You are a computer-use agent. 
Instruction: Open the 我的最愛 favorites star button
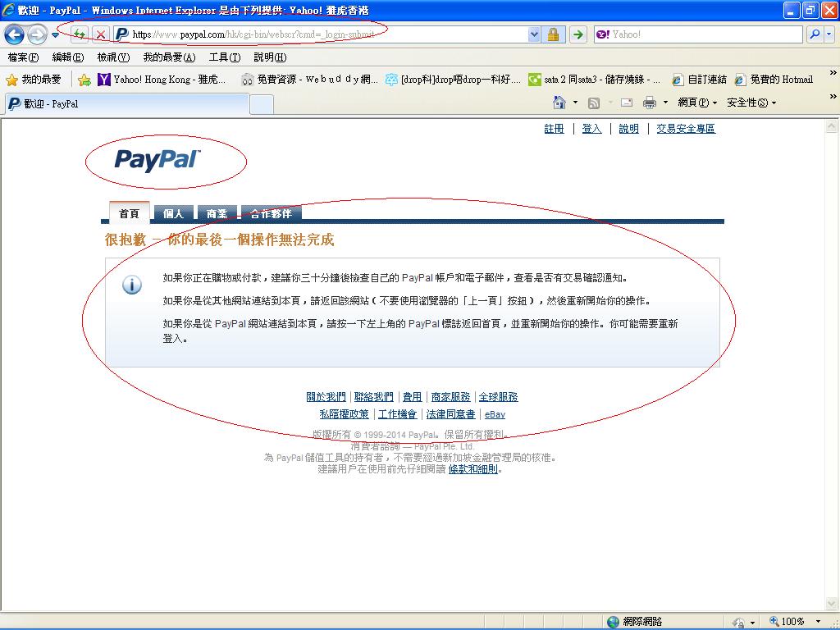click(x=33, y=80)
